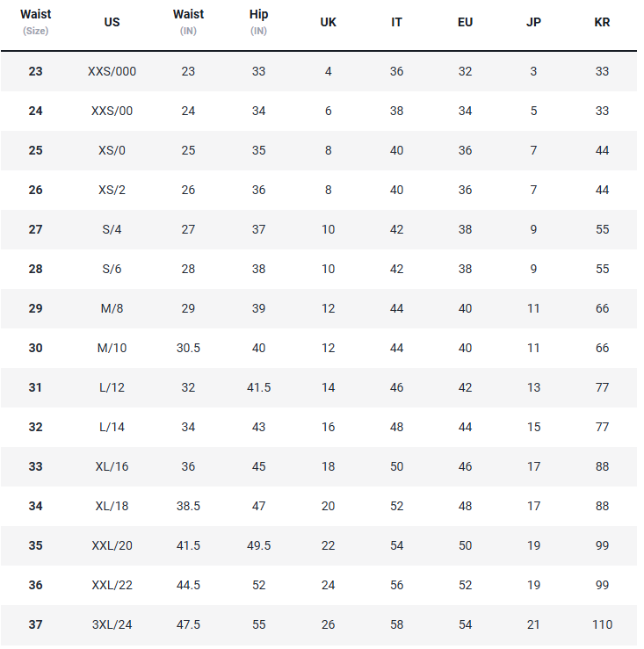Select the 3XL/24 US size cell

click(x=112, y=624)
